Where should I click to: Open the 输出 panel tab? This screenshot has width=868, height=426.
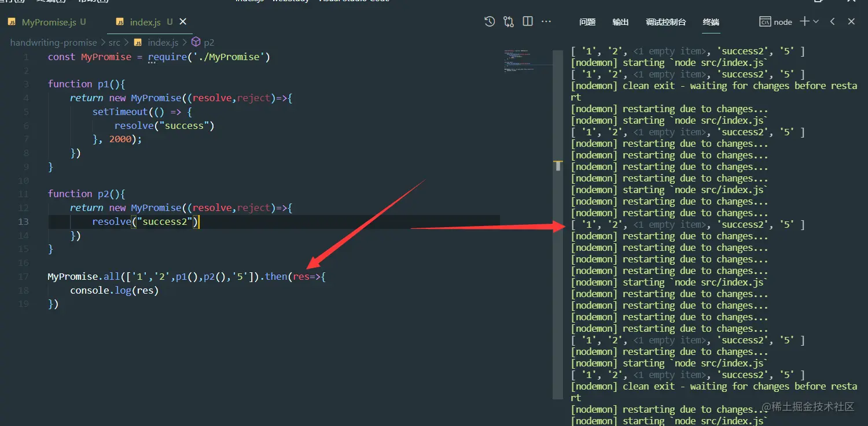(x=620, y=22)
